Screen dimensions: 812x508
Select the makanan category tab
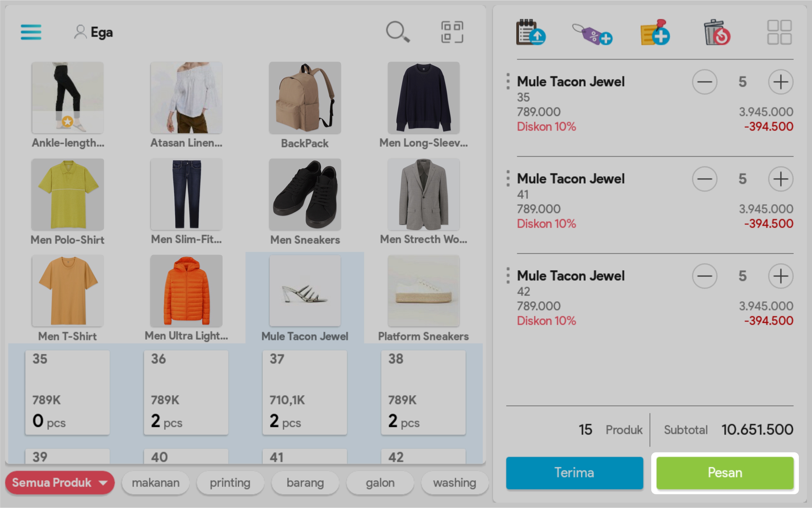point(156,483)
